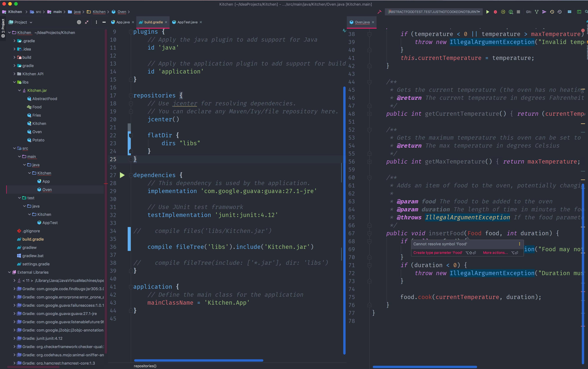The height and width of the screenshot is (369, 588).
Task: Locate opened file with target icon in Project panel
Action: pos(79,22)
